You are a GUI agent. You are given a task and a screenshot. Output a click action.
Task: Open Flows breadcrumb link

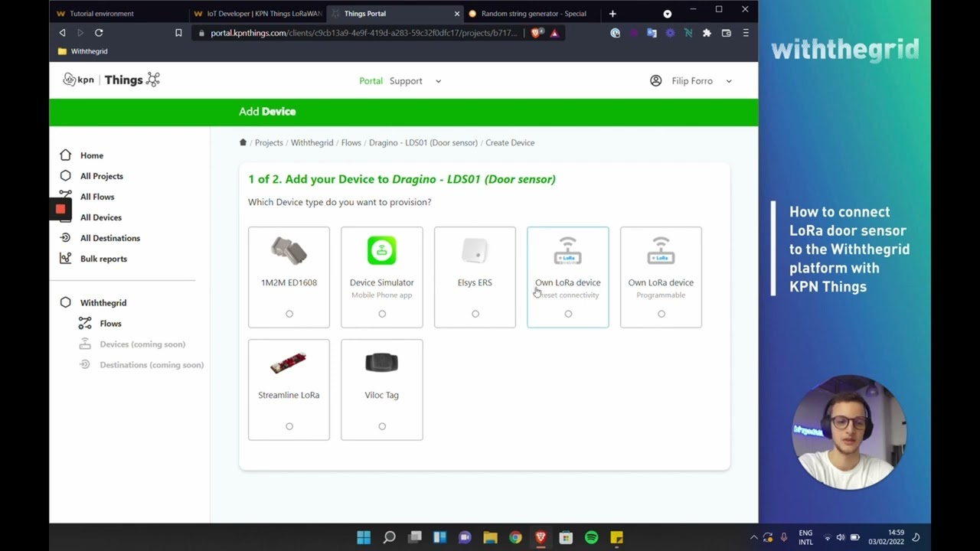tap(351, 142)
